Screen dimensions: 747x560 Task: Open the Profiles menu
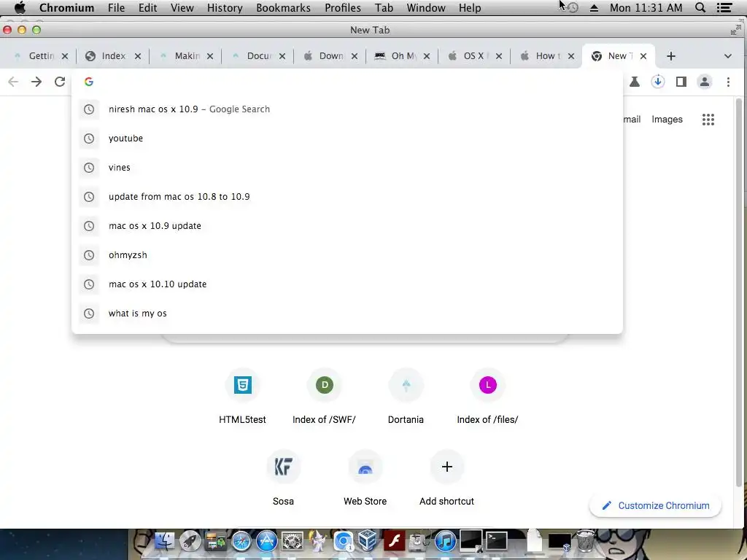coord(343,7)
